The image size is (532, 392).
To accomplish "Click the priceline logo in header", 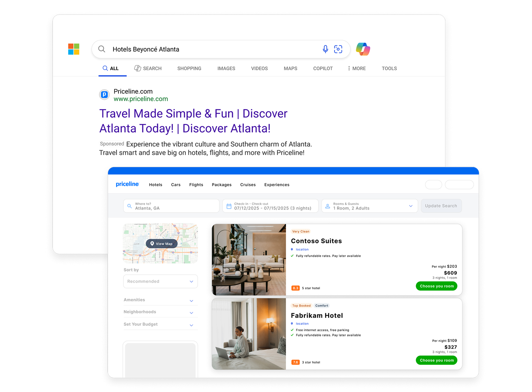I will [x=127, y=184].
